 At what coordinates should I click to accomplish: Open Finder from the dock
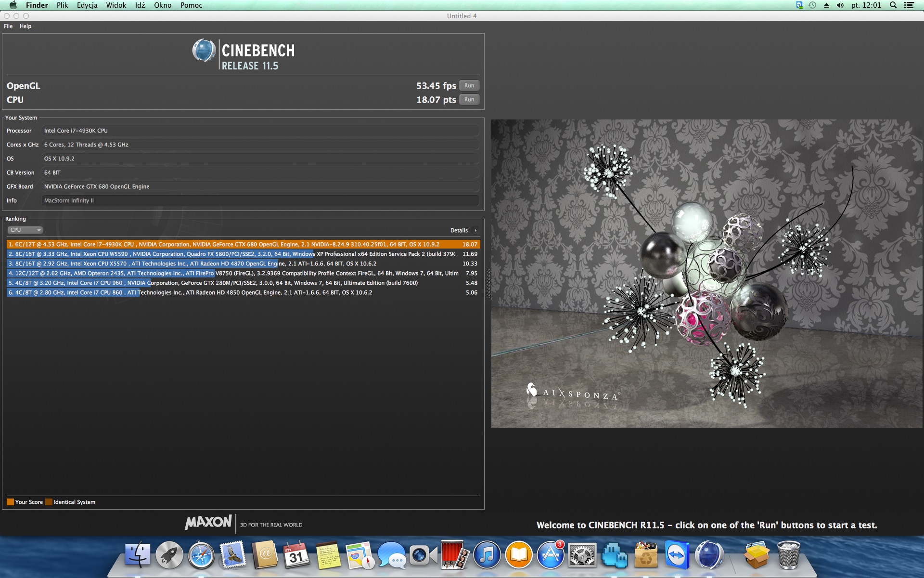pyautogui.click(x=138, y=555)
